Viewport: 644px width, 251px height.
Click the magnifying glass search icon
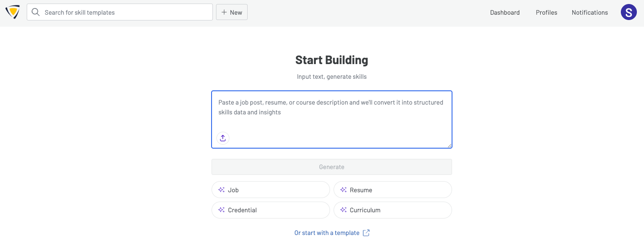pyautogui.click(x=36, y=12)
